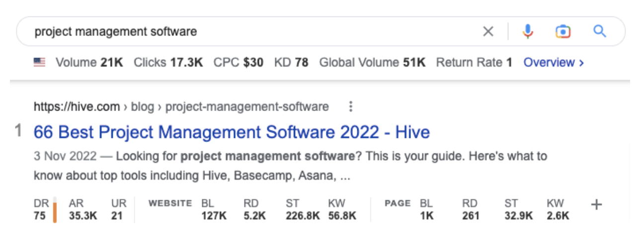Click the result position number 1
The image size is (644, 241).
(18, 131)
